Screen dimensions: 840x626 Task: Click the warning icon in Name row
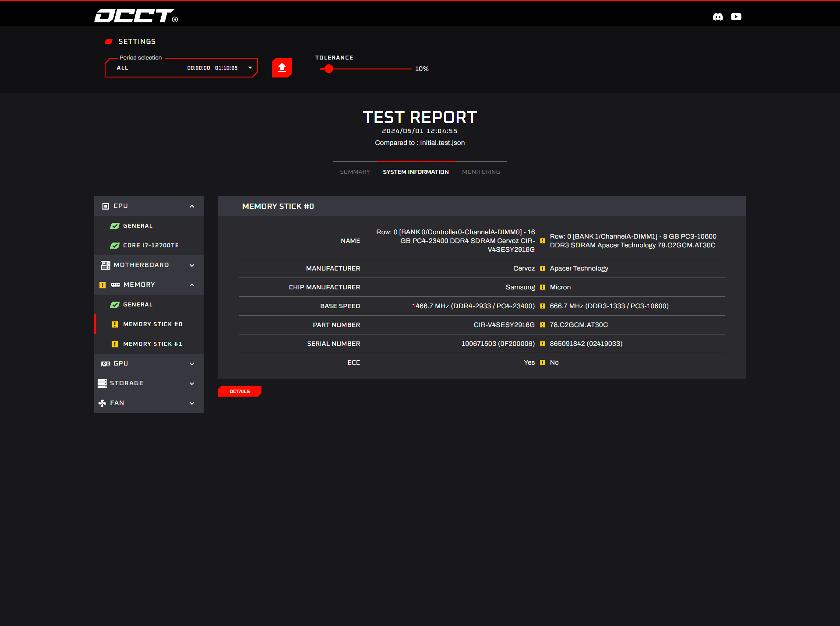coord(543,241)
